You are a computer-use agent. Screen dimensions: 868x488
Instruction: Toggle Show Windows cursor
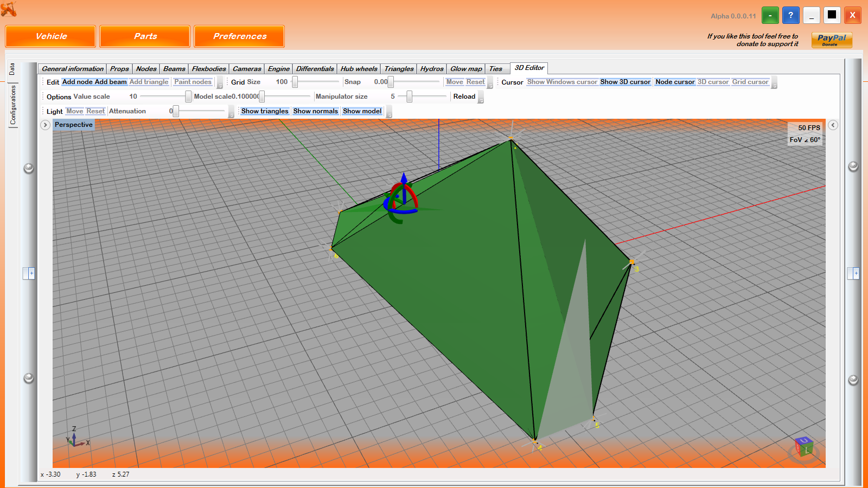(562, 82)
